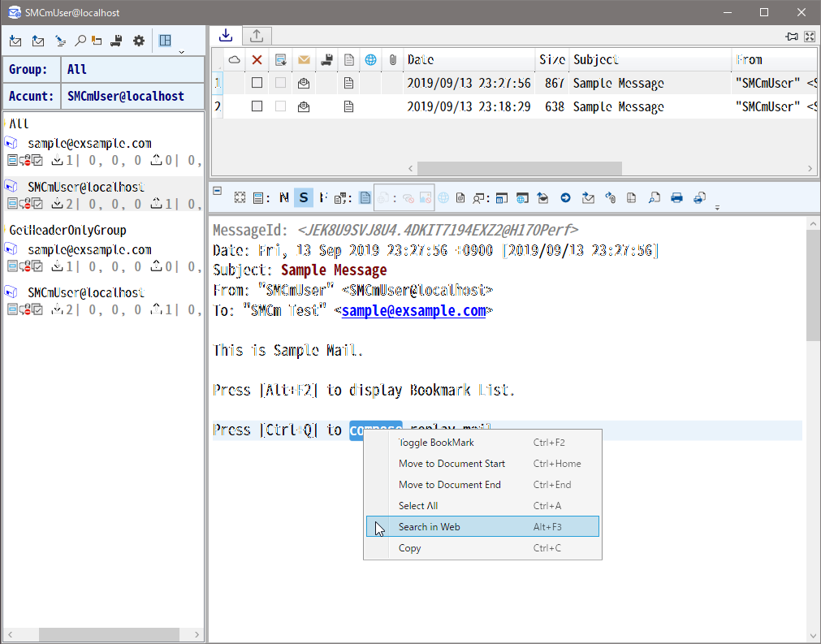
Task: Choose Move to Document Start
Action: click(x=482, y=464)
